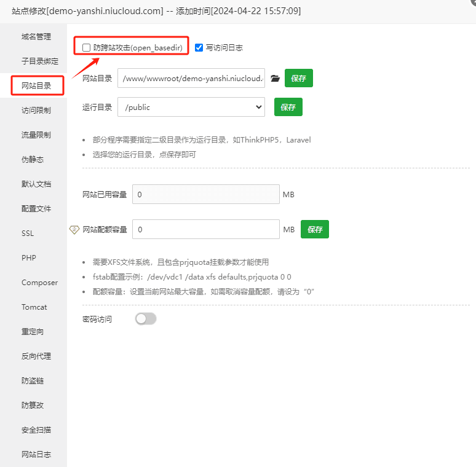Save the 网站目录 path
The height and width of the screenshot is (467, 476).
click(x=299, y=79)
